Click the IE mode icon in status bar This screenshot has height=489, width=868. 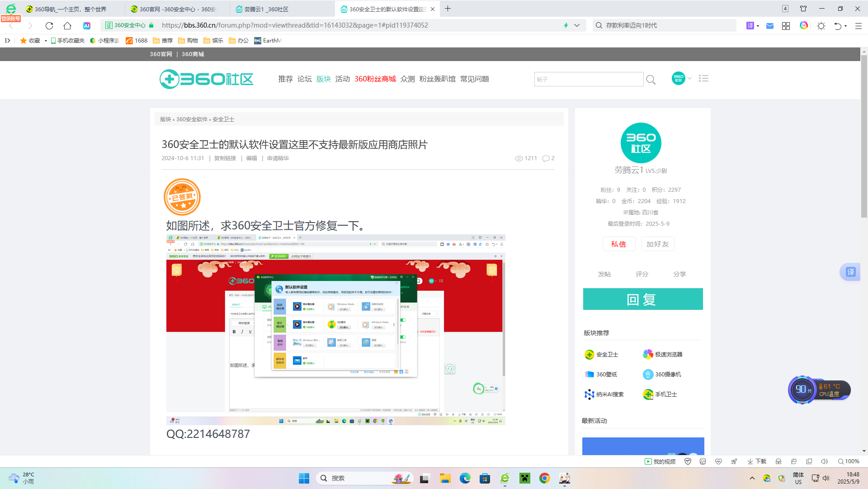[x=794, y=461]
